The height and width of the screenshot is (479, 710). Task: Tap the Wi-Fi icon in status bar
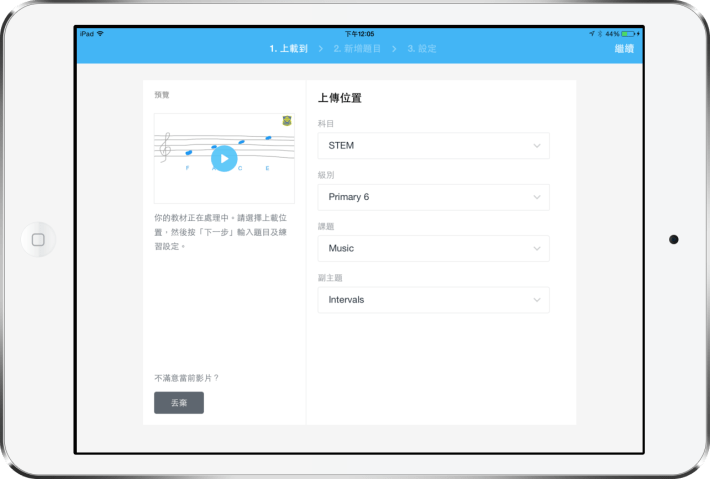pyautogui.click(x=100, y=34)
